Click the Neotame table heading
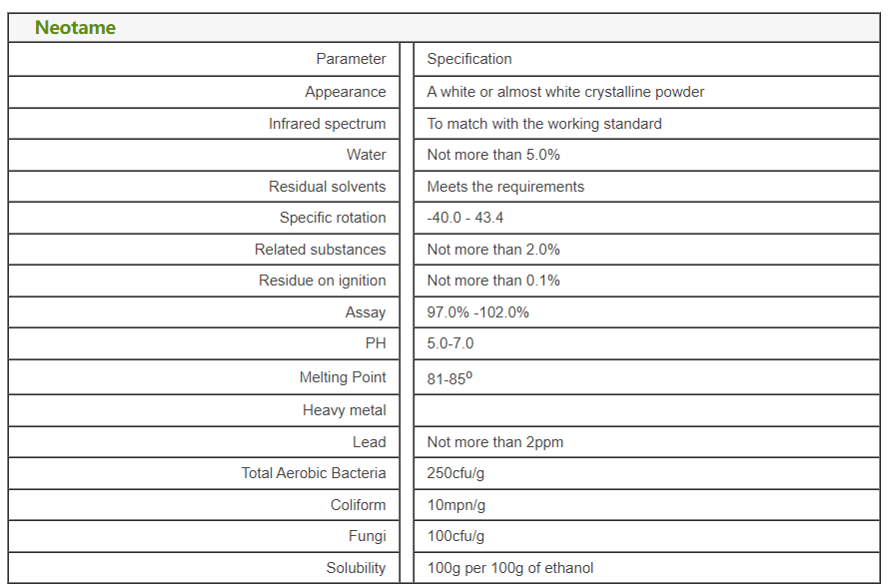 (75, 28)
